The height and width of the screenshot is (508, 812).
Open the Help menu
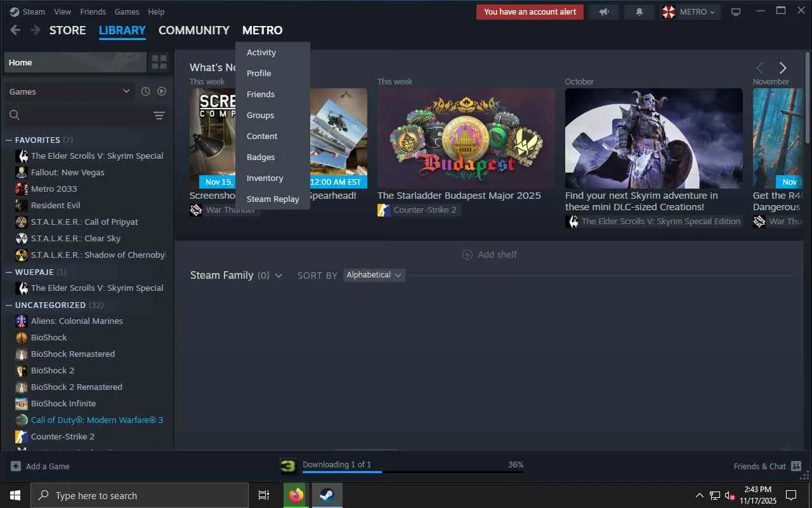click(156, 11)
